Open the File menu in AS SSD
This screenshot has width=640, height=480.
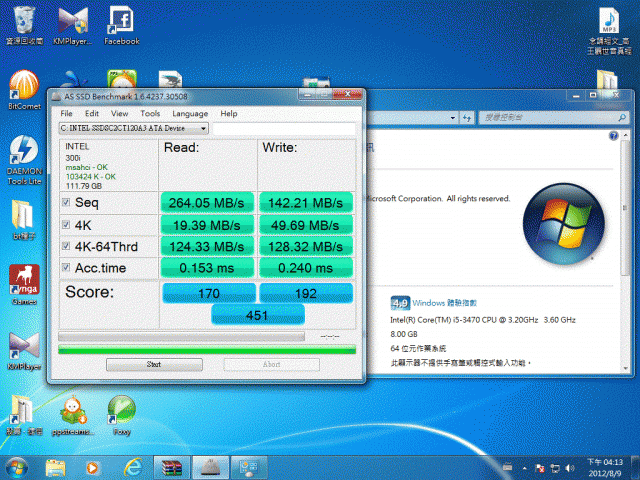[x=66, y=113]
